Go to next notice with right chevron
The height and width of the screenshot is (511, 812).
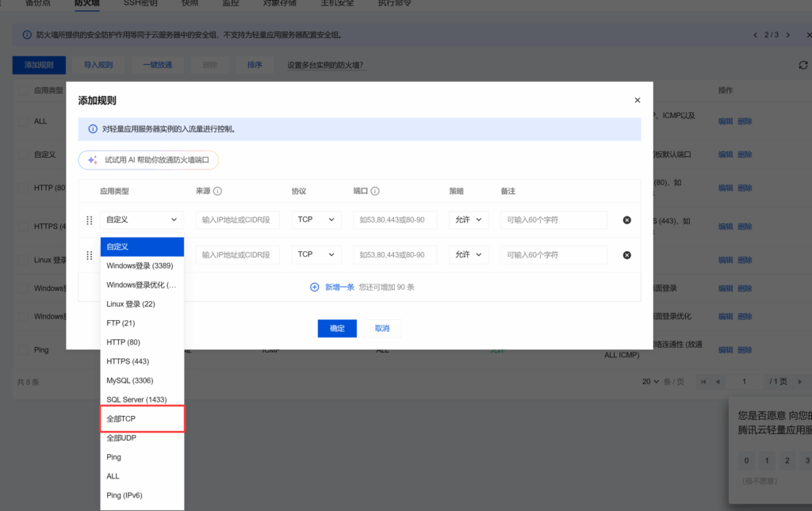788,35
